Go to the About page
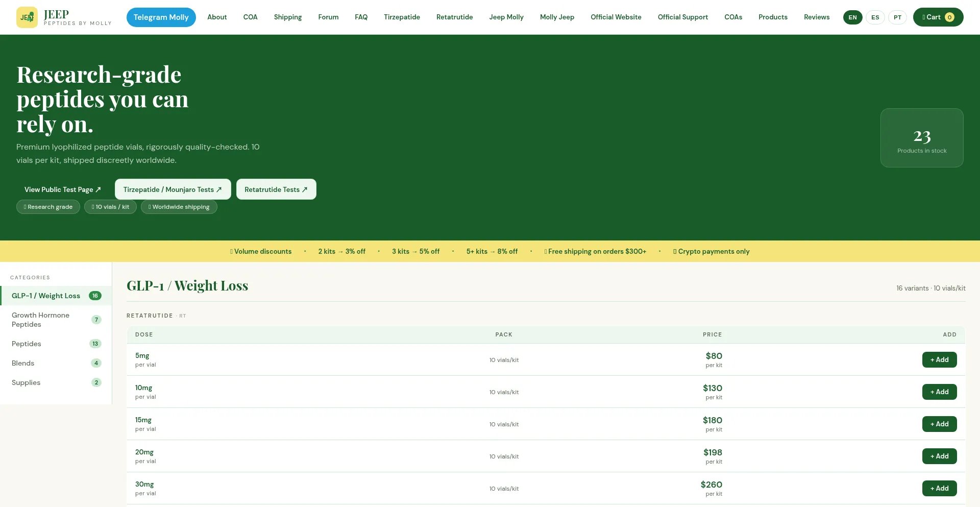Image resolution: width=980 pixels, height=507 pixels. coord(217,17)
